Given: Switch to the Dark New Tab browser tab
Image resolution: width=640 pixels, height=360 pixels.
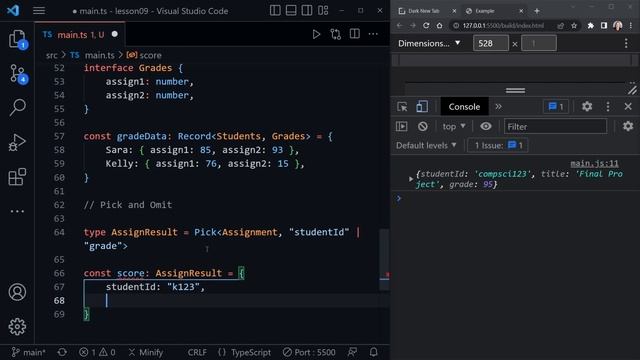Looking at the screenshot, I should (424, 11).
